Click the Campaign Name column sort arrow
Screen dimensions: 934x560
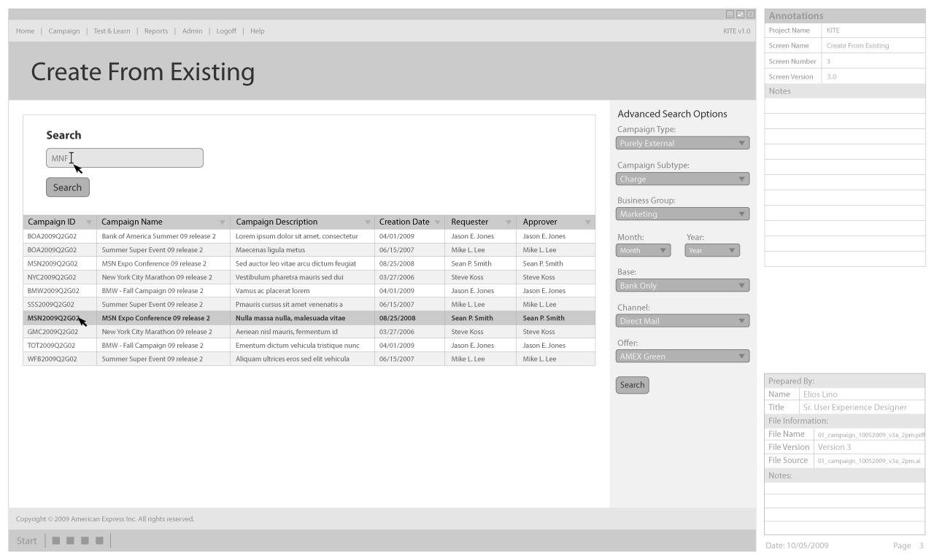point(223,222)
